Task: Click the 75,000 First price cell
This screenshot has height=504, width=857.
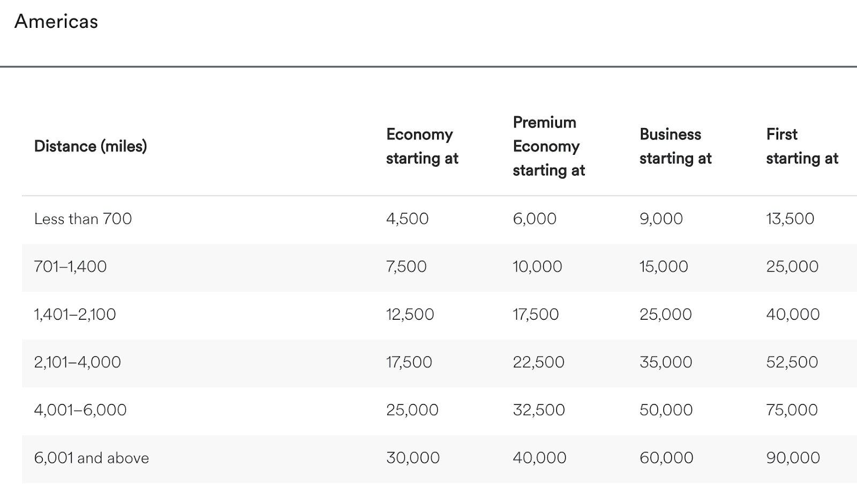Action: pos(792,410)
